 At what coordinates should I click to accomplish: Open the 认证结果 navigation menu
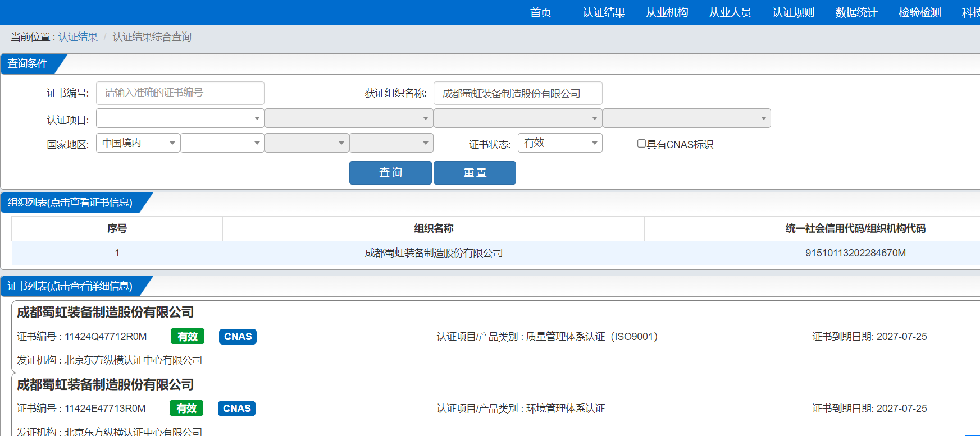[604, 12]
